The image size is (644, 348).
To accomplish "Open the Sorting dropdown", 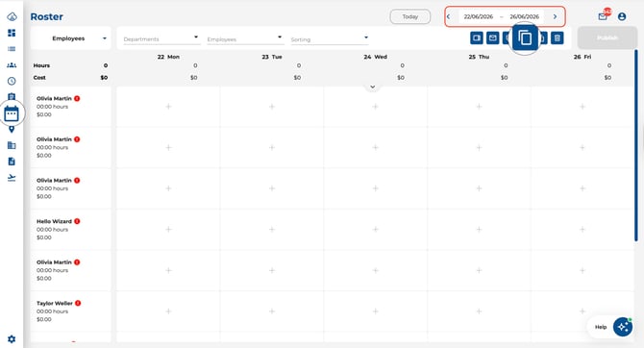I will (330, 39).
